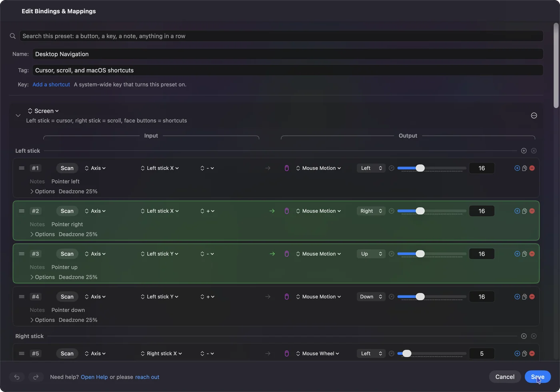Click the Name field containing Desktop Navigation
The width and height of the screenshot is (560, 392).
point(288,54)
